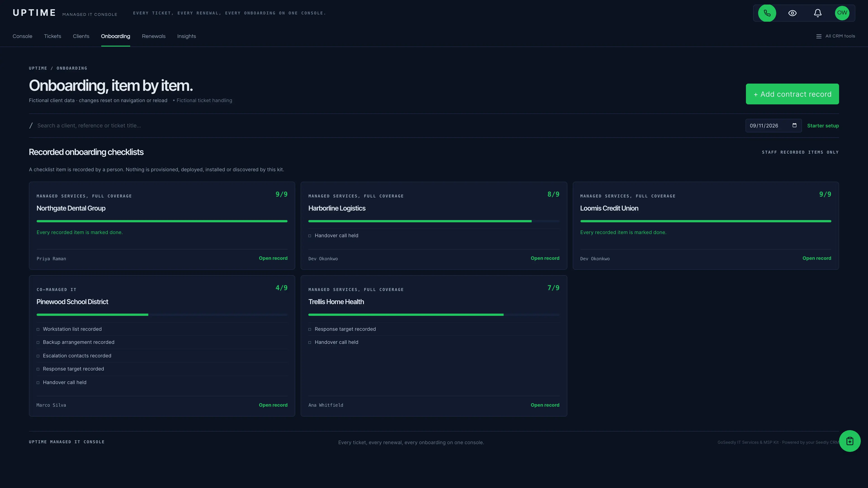This screenshot has height=488, width=868.
Task: Click the Starter setup link
Action: tap(823, 126)
